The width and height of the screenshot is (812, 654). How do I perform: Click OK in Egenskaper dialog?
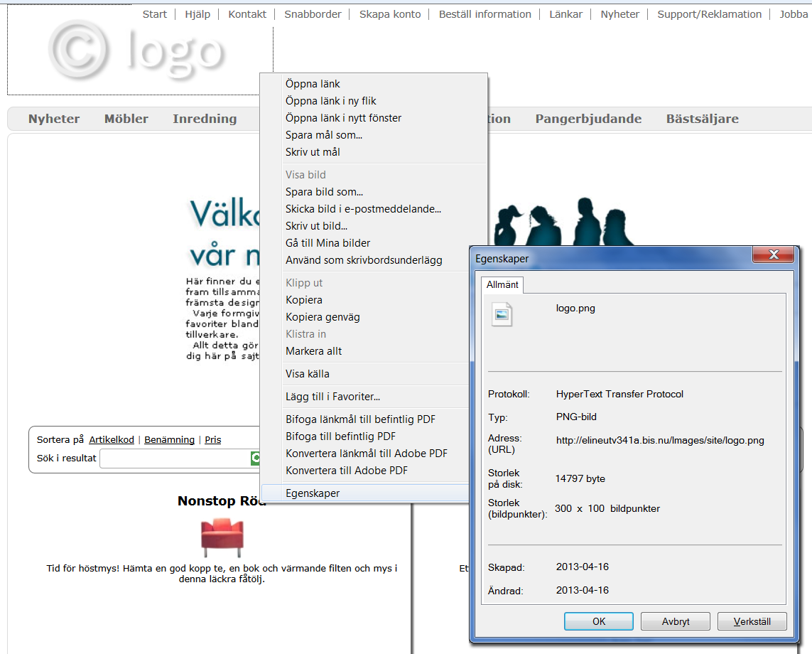(x=599, y=621)
